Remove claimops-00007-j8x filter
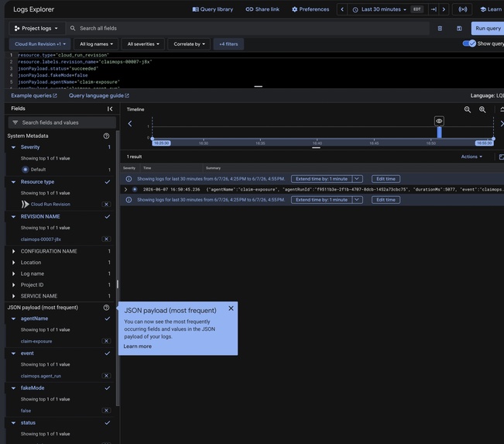 click(106, 239)
